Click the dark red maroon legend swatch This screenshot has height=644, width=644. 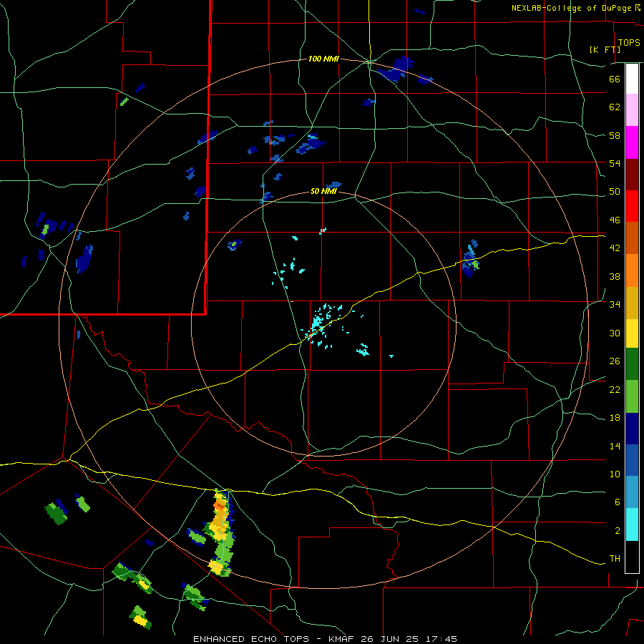632,174
